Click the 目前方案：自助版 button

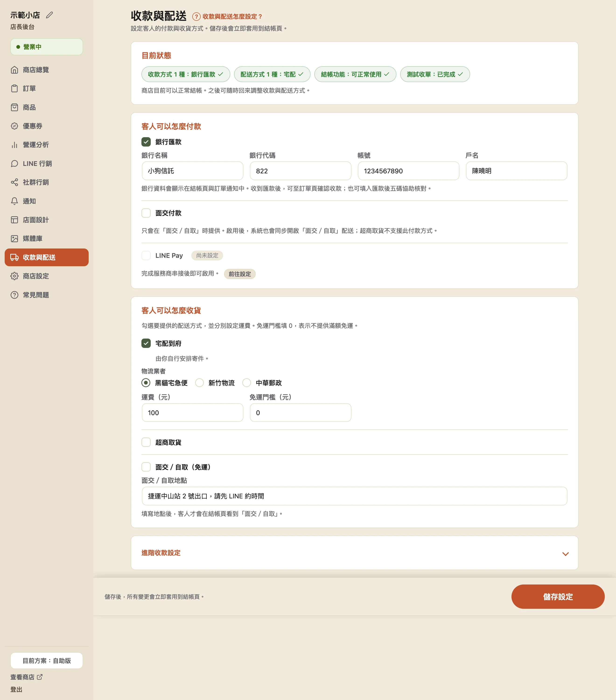[x=47, y=661]
